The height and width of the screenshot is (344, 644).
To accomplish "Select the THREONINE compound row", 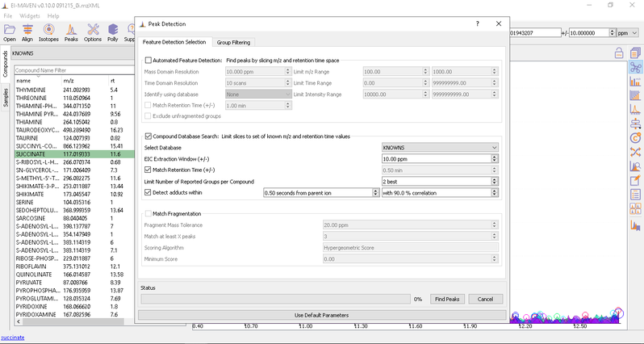I will 74,99.
